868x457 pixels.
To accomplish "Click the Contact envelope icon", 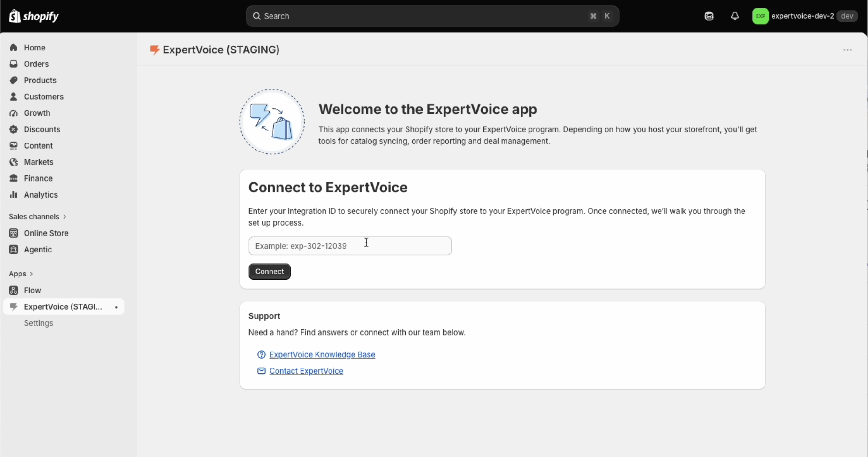I will [x=262, y=371].
